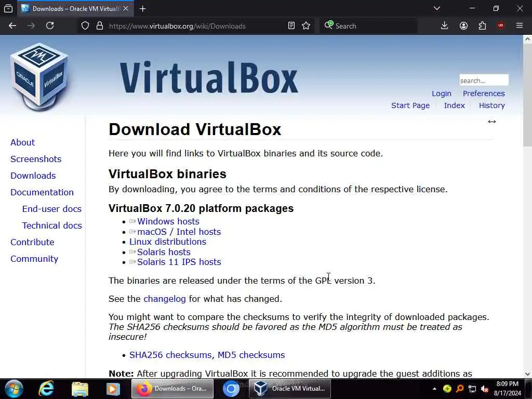
Task: Go back using the browser back arrow
Action: click(12, 26)
